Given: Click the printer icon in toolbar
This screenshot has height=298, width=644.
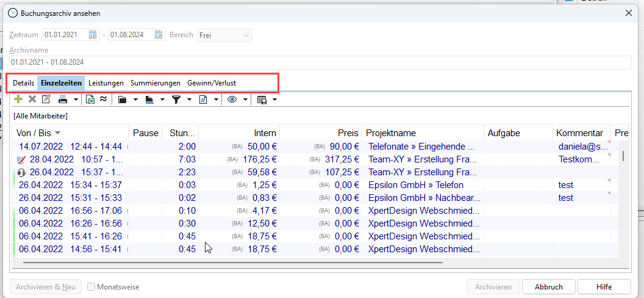Looking at the screenshot, I should click(63, 100).
